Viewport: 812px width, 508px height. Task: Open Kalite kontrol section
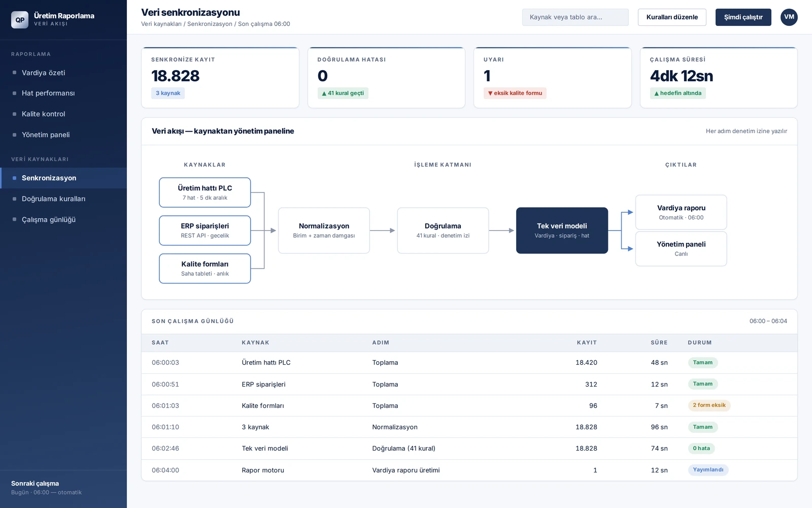click(63, 114)
